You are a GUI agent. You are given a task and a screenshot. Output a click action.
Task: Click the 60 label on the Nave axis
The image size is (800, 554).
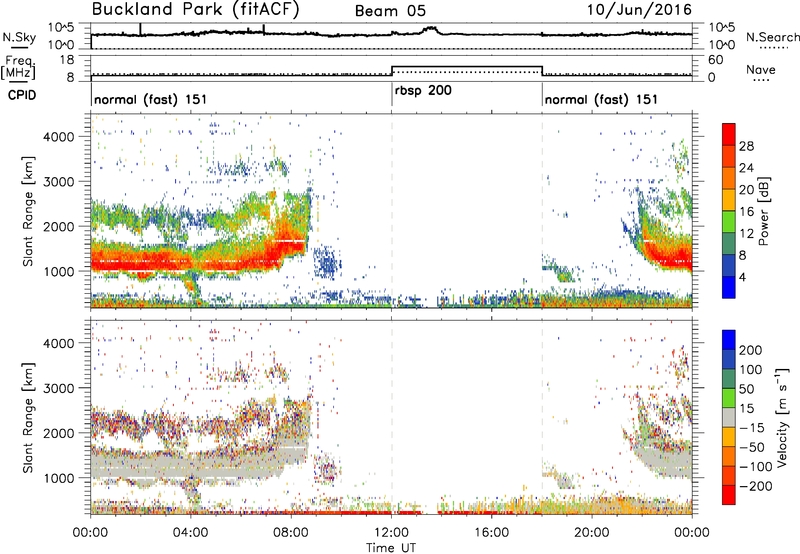[x=715, y=60]
